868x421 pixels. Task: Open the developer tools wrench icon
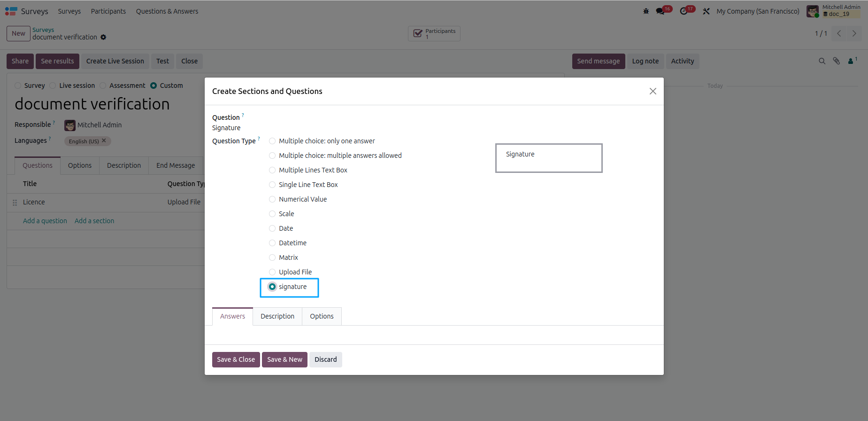coord(706,11)
